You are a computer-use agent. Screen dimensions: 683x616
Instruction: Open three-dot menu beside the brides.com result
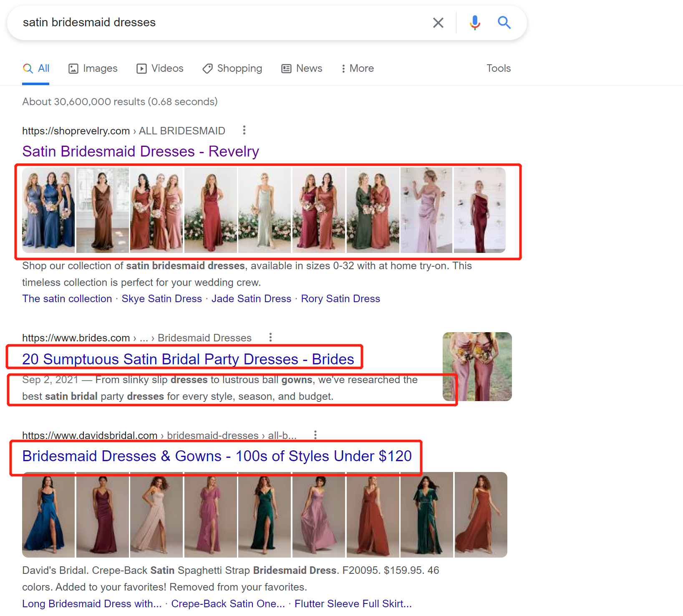pos(270,337)
